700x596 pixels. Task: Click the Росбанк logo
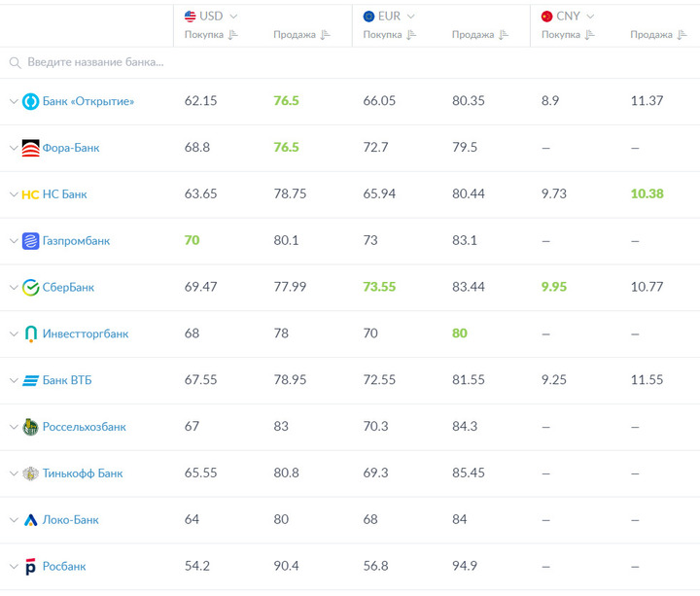(30, 567)
